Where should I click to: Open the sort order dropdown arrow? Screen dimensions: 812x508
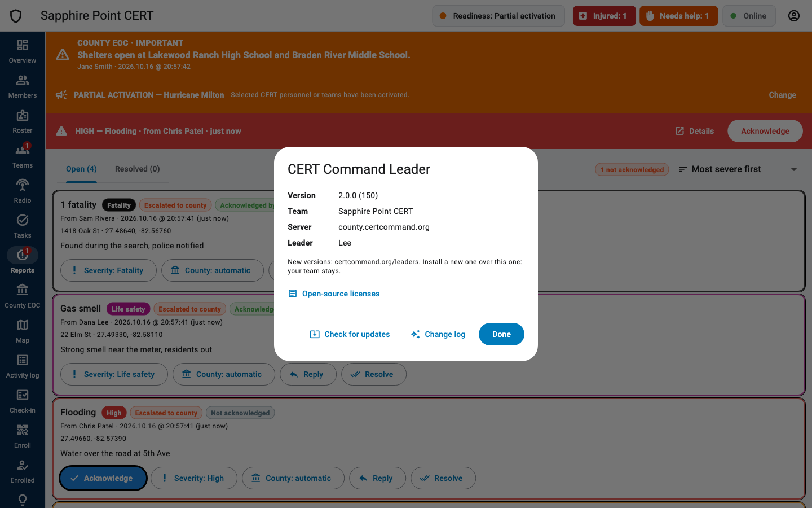pyautogui.click(x=794, y=169)
